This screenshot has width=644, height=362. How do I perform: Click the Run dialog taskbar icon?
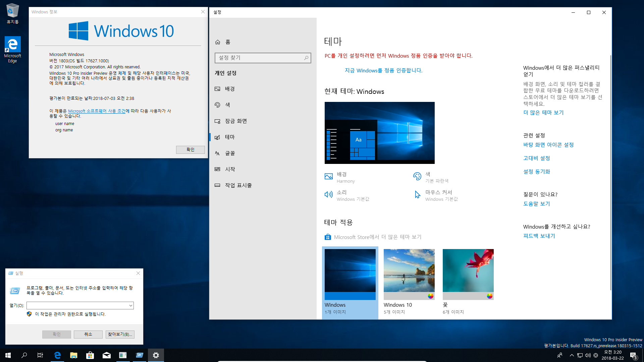[x=139, y=355]
